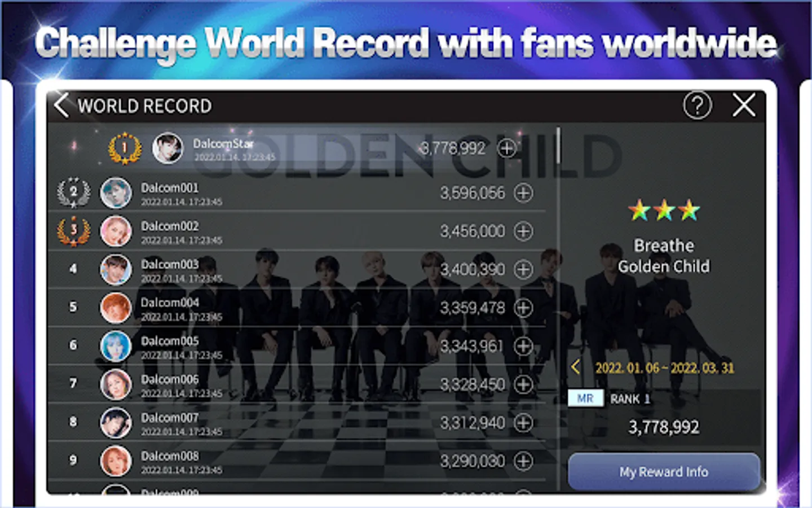Select the Dalcom001 player name

click(170, 187)
